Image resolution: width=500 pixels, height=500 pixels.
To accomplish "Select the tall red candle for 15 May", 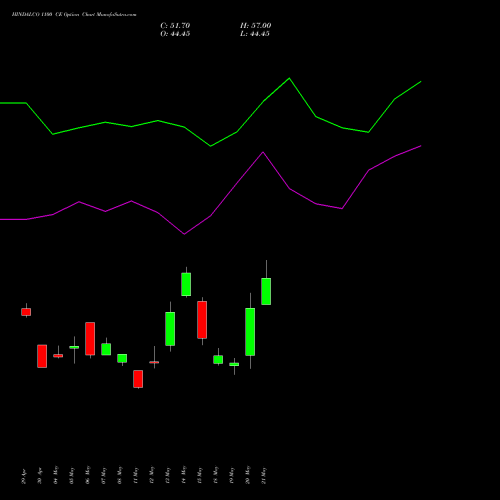I will [202, 320].
